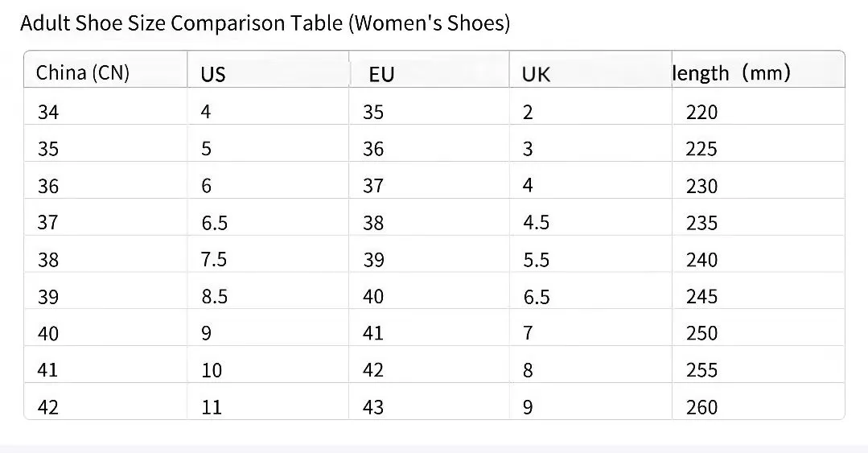Click the 260 length cell
The width and height of the screenshot is (868, 453).
pyautogui.click(x=701, y=407)
